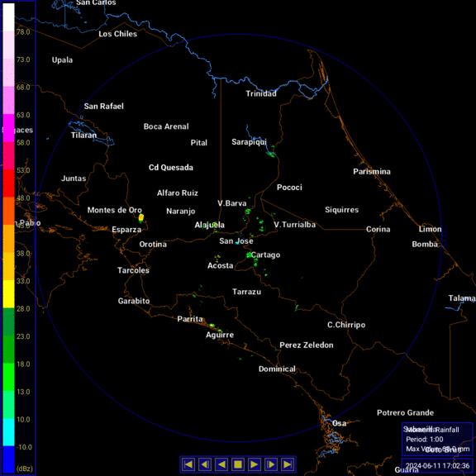Click the yellow 28-33 dBz color band
This screenshot has height=476, width=476.
(8, 294)
